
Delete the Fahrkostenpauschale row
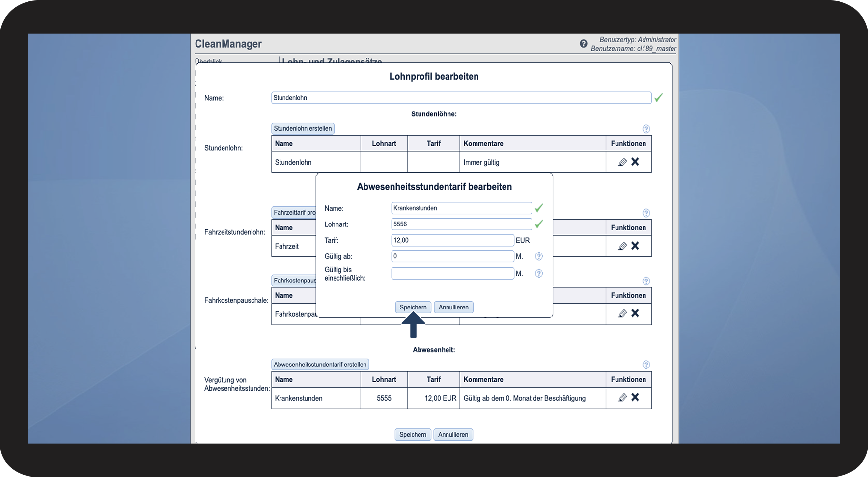[x=635, y=313]
